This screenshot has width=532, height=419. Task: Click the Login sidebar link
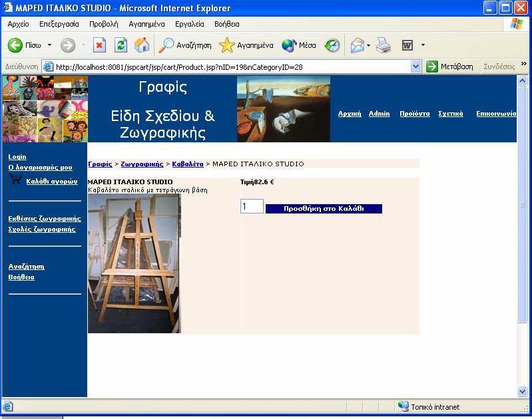(17, 156)
